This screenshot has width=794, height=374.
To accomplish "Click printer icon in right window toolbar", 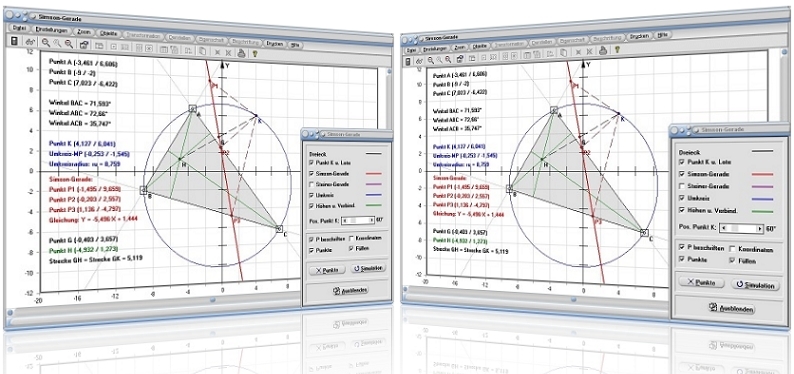I will click(603, 51).
